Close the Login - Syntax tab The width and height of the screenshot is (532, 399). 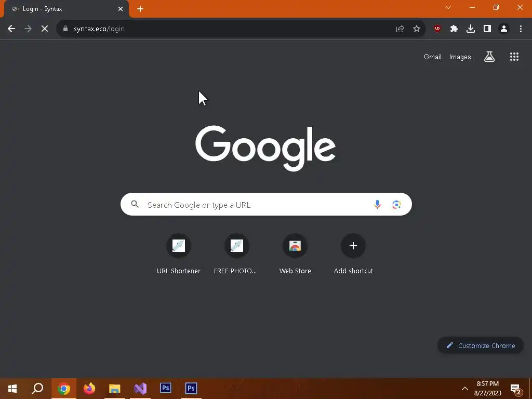[x=121, y=9]
